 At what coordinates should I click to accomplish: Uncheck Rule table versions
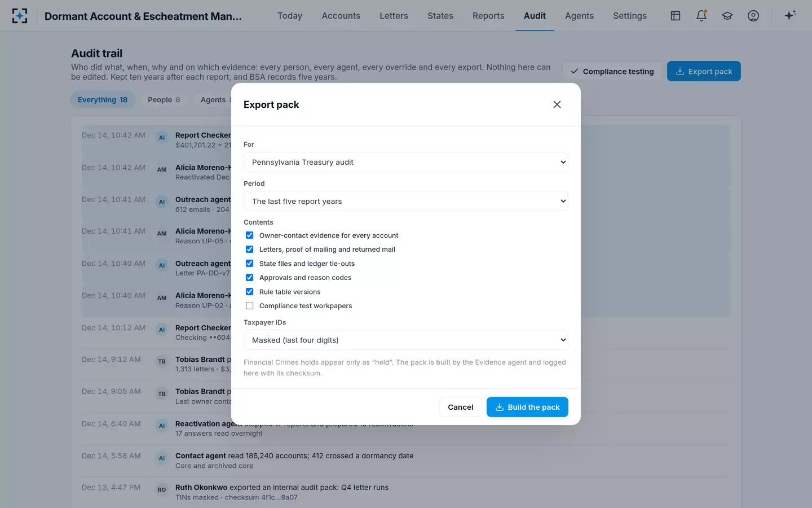249,292
